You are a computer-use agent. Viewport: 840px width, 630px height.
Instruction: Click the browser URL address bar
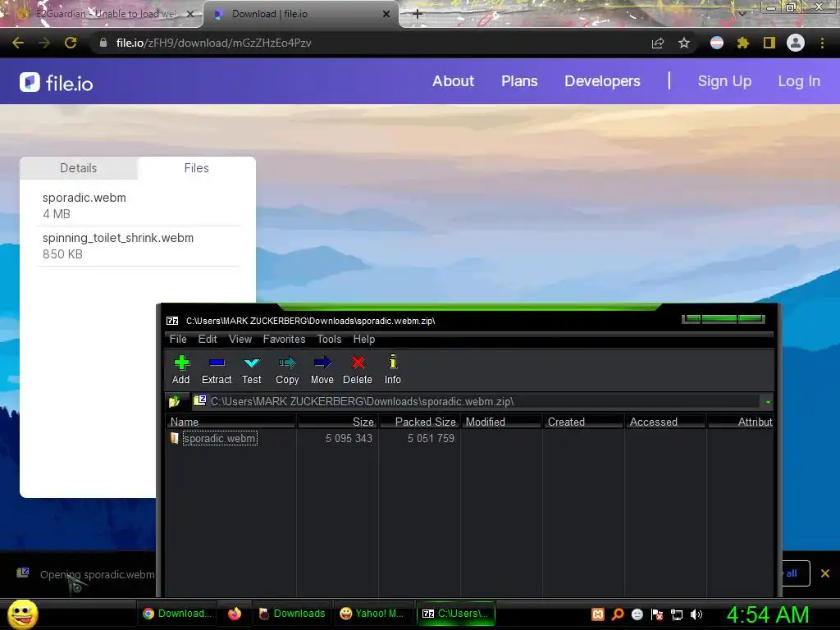point(375,43)
